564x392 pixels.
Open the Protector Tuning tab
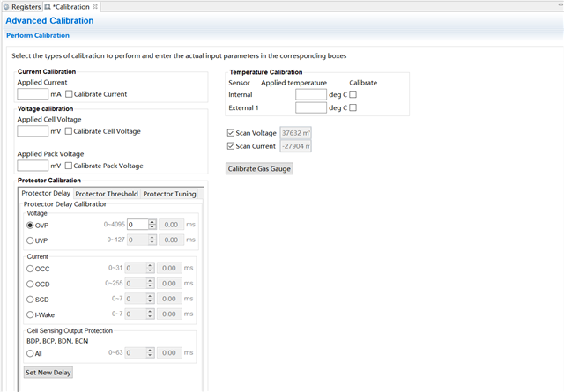(x=169, y=194)
